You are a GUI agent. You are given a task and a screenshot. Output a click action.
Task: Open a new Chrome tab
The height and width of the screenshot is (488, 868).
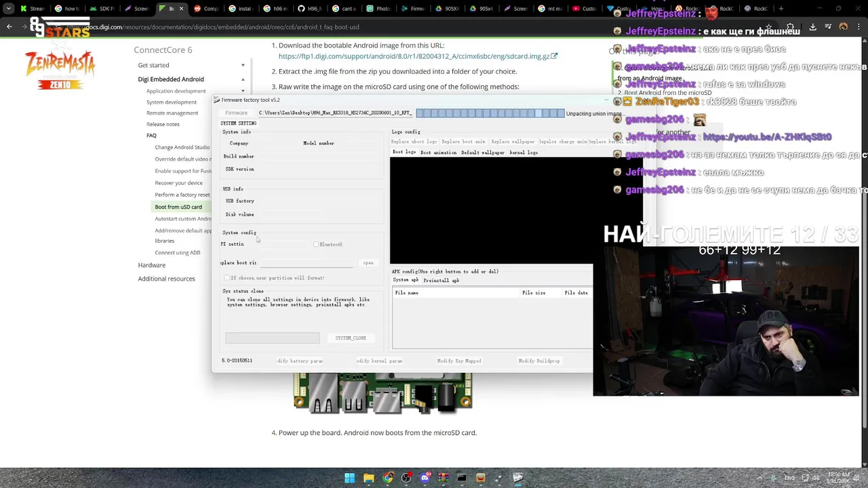[781, 9]
